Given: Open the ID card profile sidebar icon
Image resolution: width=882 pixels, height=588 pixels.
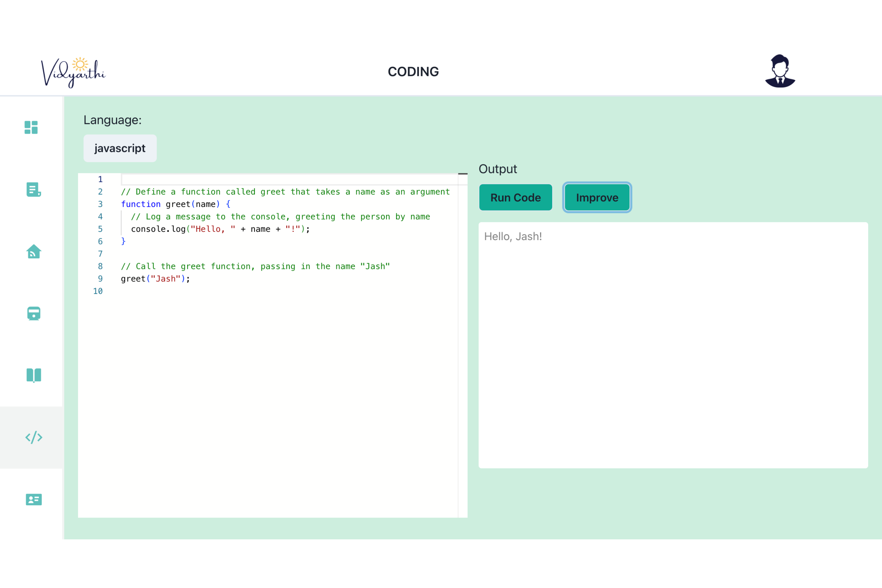Looking at the screenshot, I should (34, 499).
